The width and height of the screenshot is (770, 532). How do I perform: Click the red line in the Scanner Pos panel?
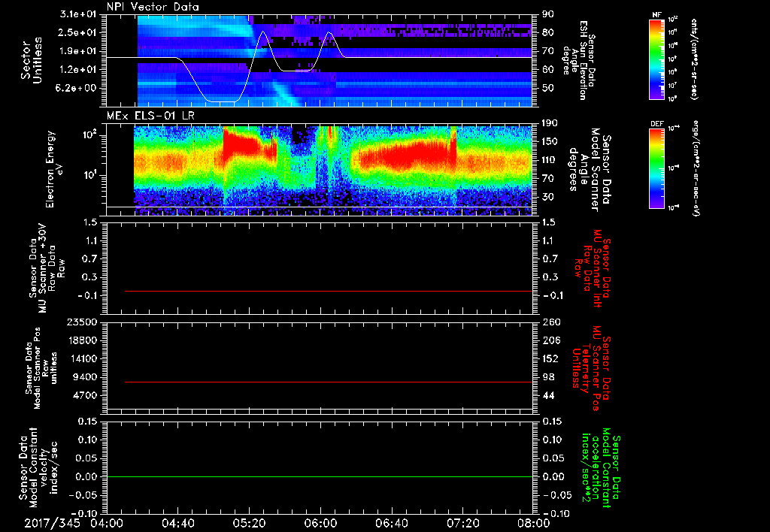click(x=329, y=382)
